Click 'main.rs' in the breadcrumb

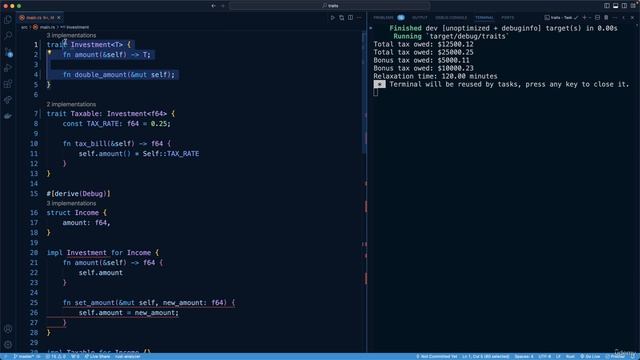point(47,27)
